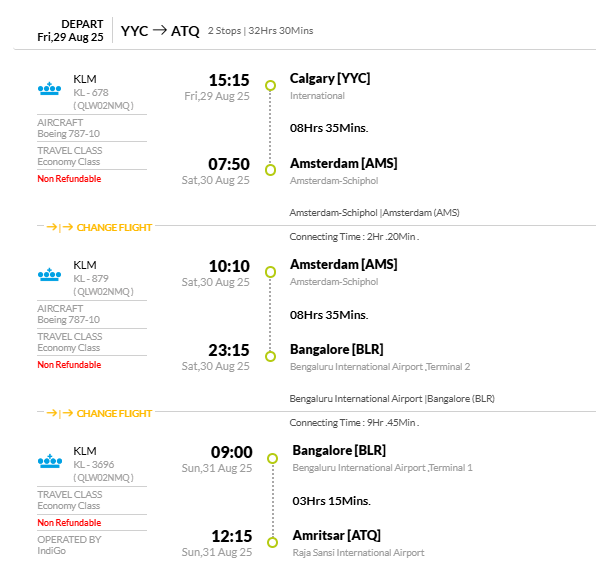
Task: Click the second CHANGE FLIGHT arrows icon after Bangalore arrival
Action: tap(60, 413)
